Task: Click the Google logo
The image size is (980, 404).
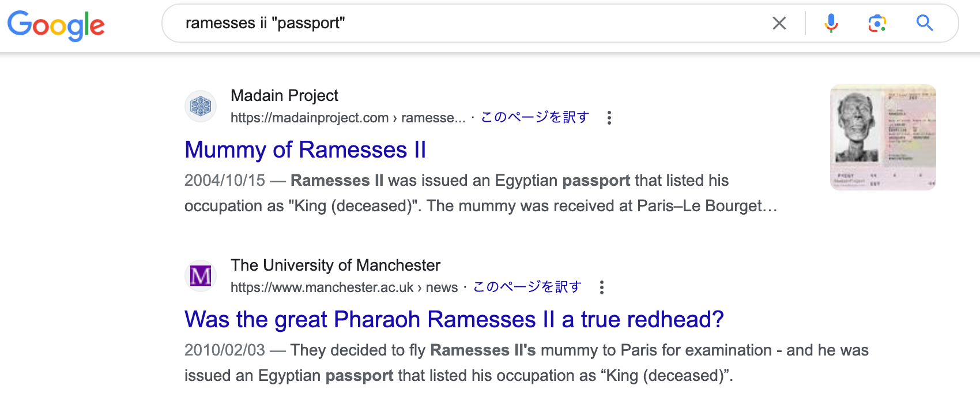Action: coord(56,25)
